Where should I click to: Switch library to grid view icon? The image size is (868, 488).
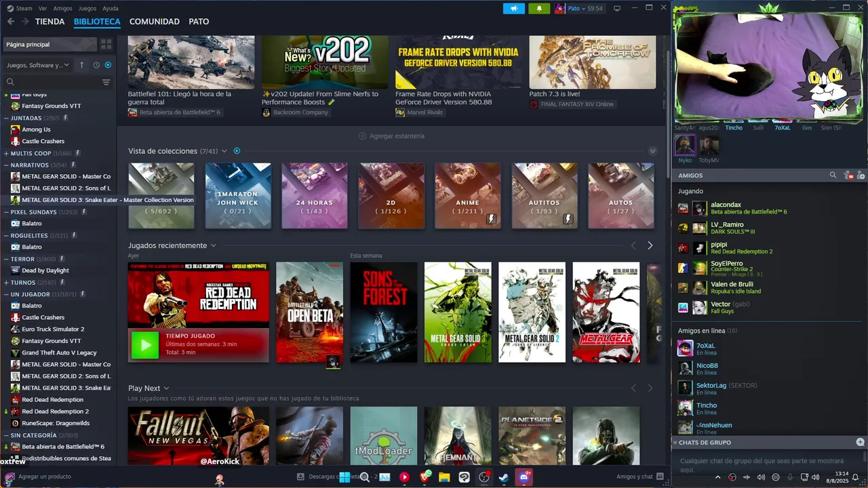point(106,44)
